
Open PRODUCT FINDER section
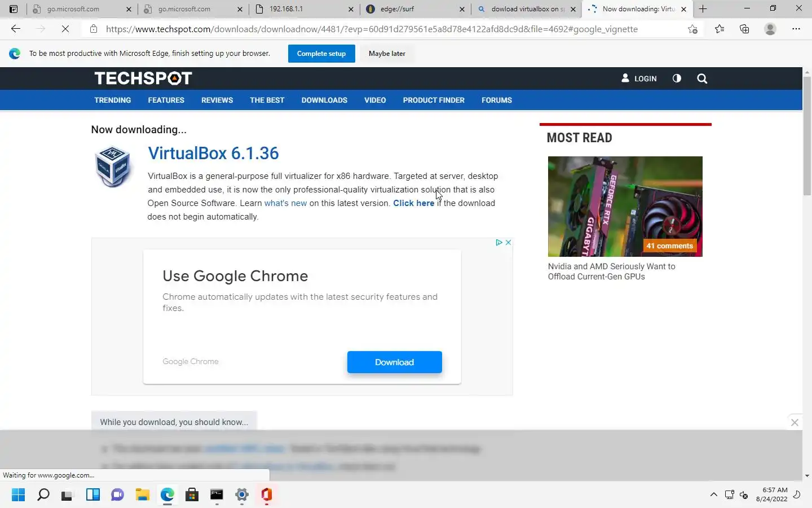click(x=434, y=100)
